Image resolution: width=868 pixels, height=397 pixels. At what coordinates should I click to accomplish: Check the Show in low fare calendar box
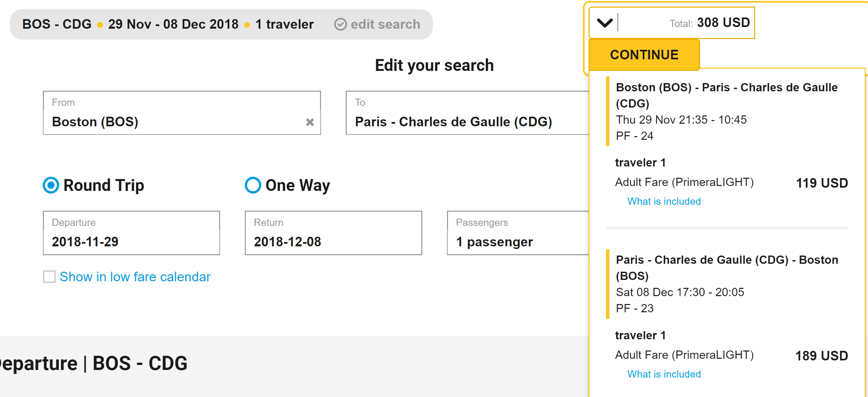pyautogui.click(x=49, y=277)
